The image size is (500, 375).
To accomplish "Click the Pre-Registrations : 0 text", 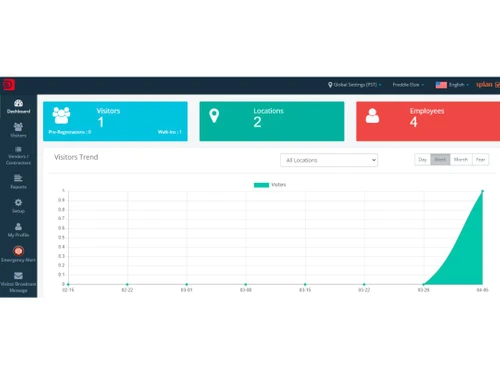I will (70, 132).
